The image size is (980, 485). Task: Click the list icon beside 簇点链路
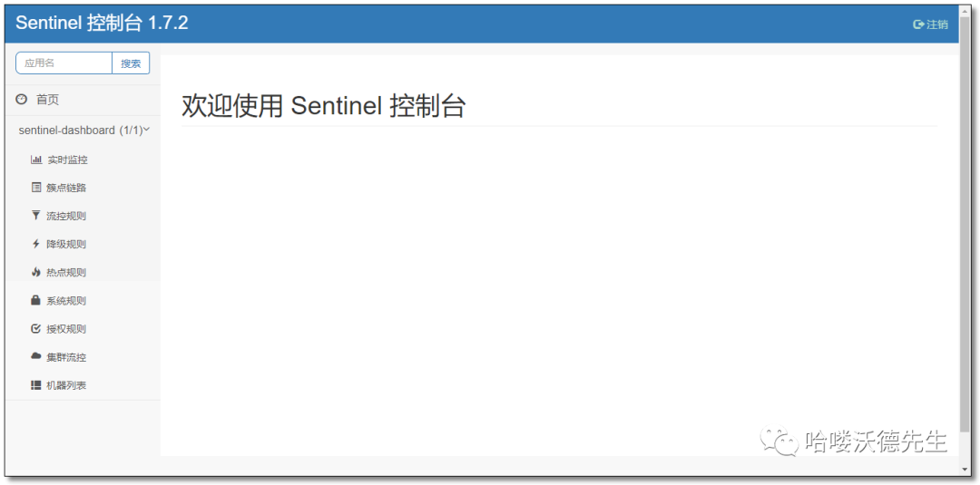36,188
